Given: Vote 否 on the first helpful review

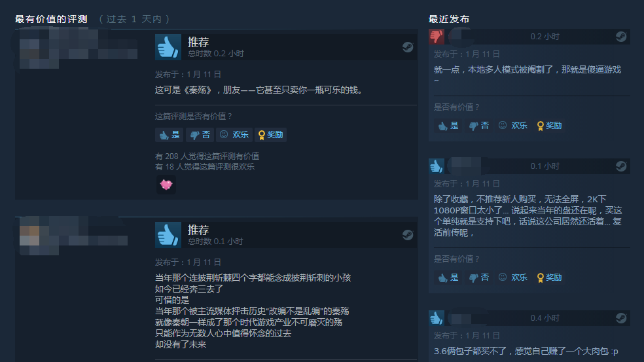Looking at the screenshot, I should [200, 135].
